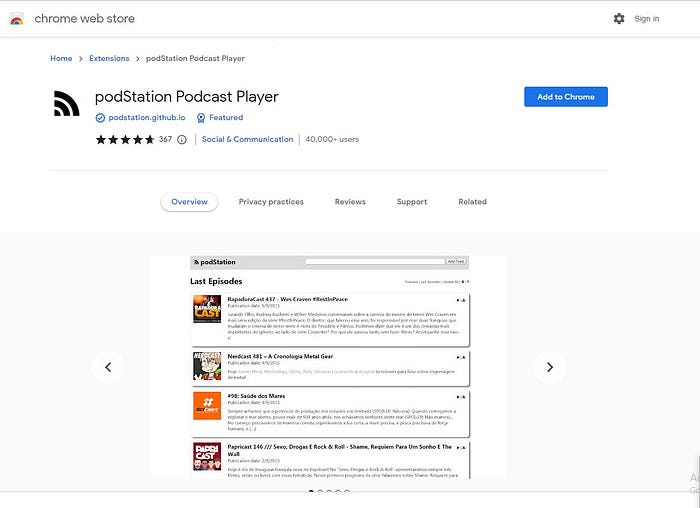Image resolution: width=700 pixels, height=508 pixels.
Task: Click Last Episodes heading in screenshot
Action: tap(216, 281)
